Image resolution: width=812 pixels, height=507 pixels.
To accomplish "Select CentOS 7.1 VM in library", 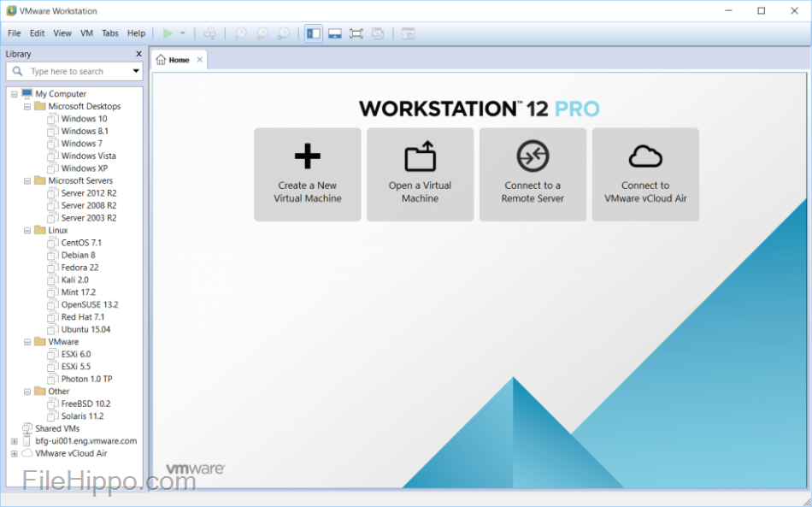I will point(81,242).
